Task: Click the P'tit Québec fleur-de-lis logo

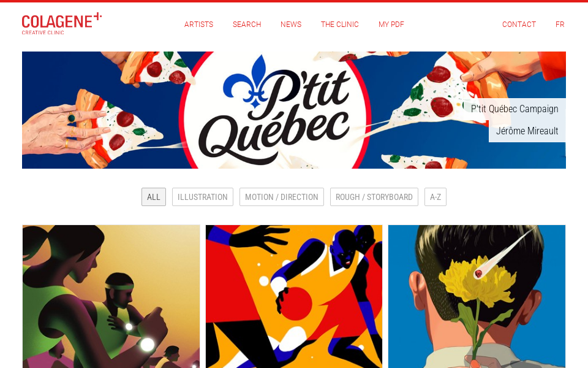Action: tap(246, 81)
